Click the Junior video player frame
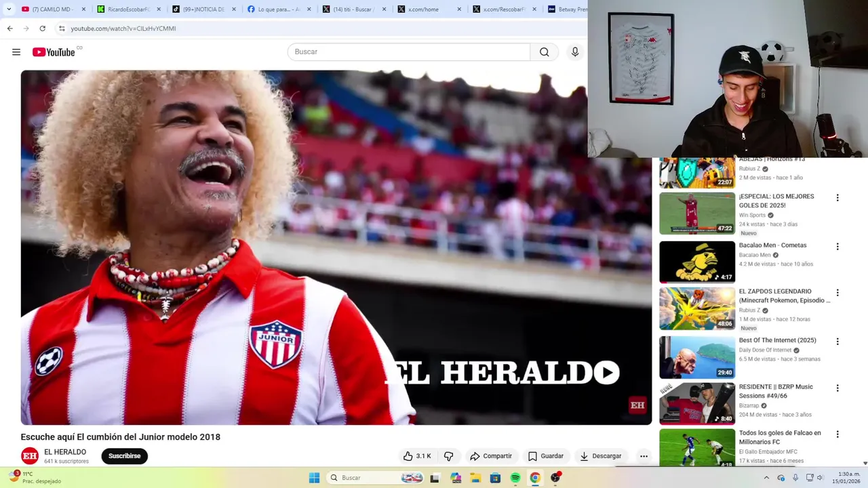The height and width of the screenshot is (488, 868). coord(336,247)
